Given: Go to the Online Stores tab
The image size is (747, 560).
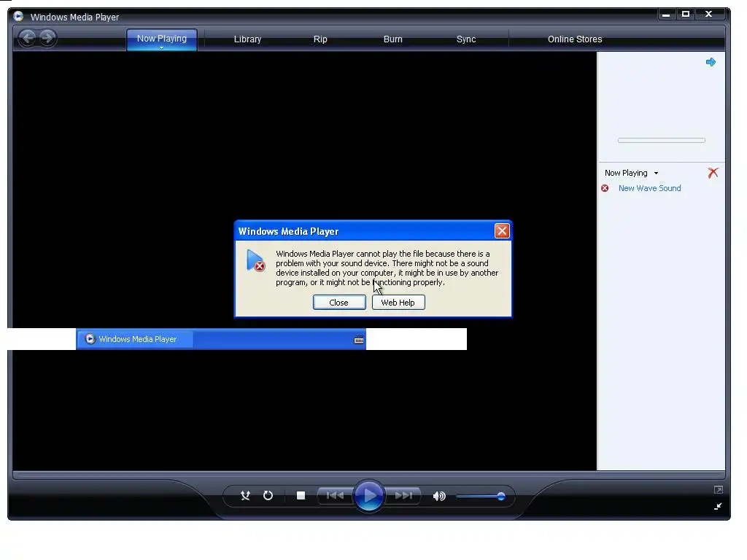Looking at the screenshot, I should (x=575, y=39).
